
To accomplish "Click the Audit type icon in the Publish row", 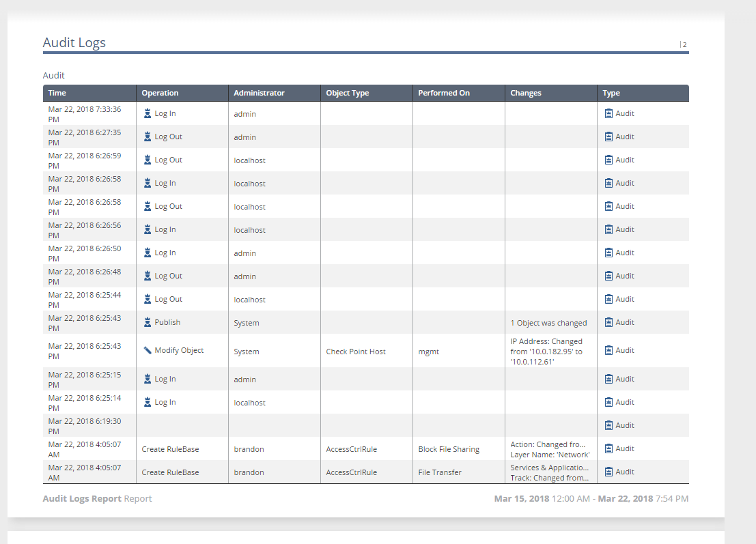I will [x=608, y=322].
